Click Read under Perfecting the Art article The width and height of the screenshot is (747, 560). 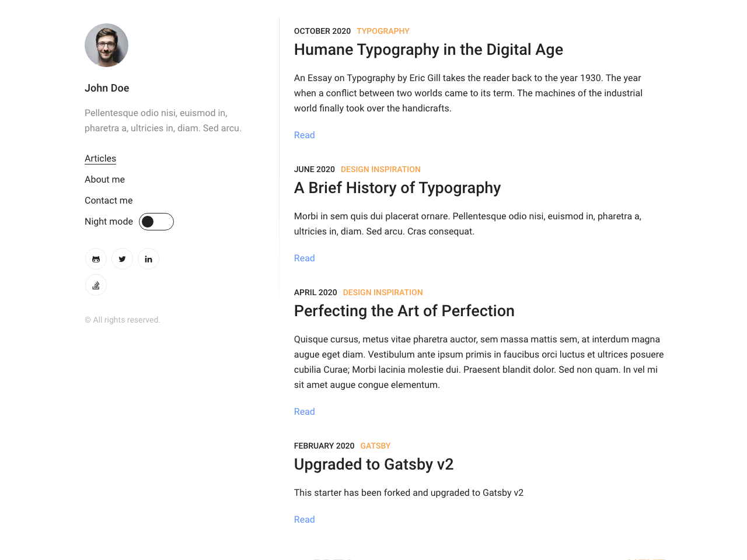(x=304, y=412)
